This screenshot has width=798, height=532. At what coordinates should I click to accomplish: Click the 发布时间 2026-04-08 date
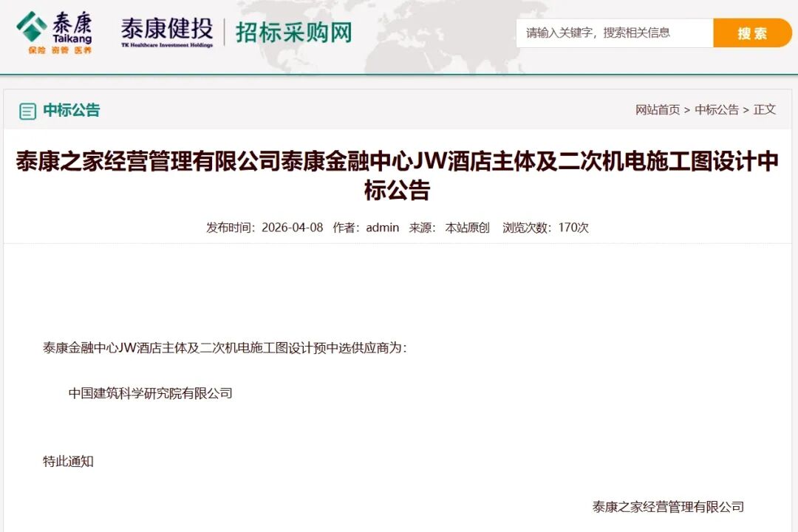(x=265, y=228)
